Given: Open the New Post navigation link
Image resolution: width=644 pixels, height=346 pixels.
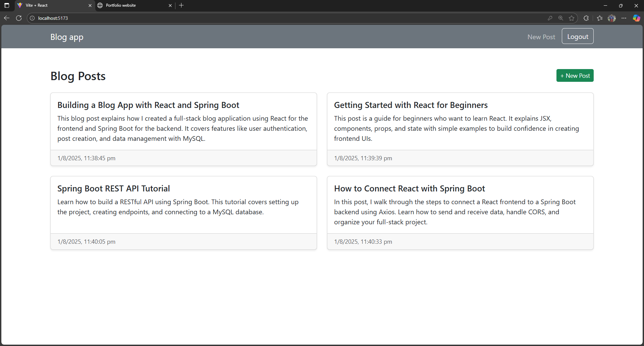Looking at the screenshot, I should coord(541,37).
